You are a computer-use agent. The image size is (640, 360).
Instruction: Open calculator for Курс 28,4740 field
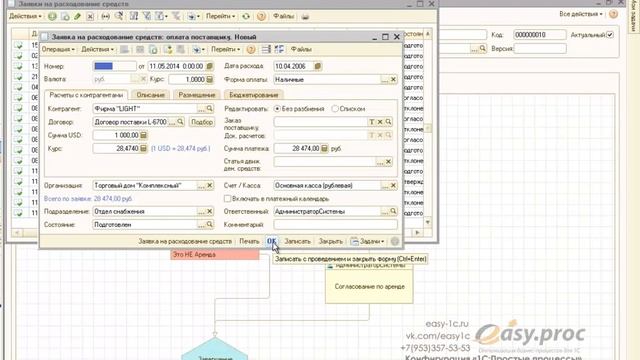pos(143,149)
